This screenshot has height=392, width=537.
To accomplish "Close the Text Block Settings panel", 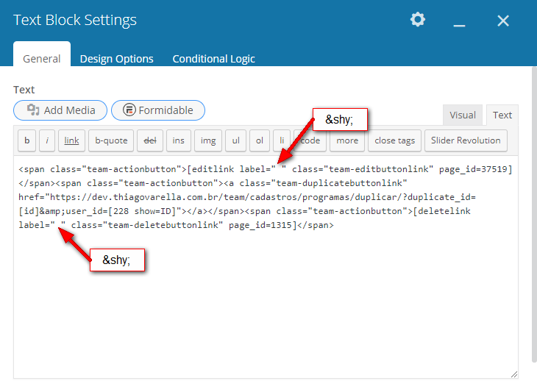I will pyautogui.click(x=503, y=21).
